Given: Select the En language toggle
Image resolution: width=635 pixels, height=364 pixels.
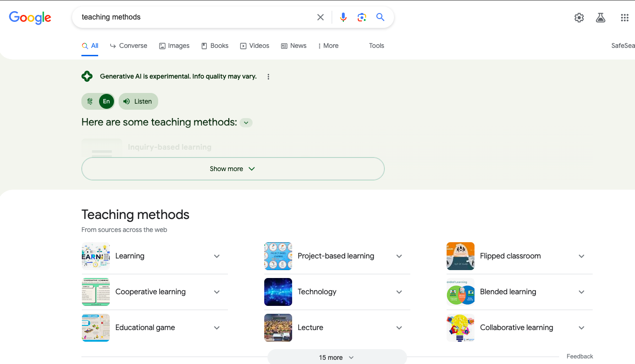Looking at the screenshot, I should pyautogui.click(x=107, y=101).
